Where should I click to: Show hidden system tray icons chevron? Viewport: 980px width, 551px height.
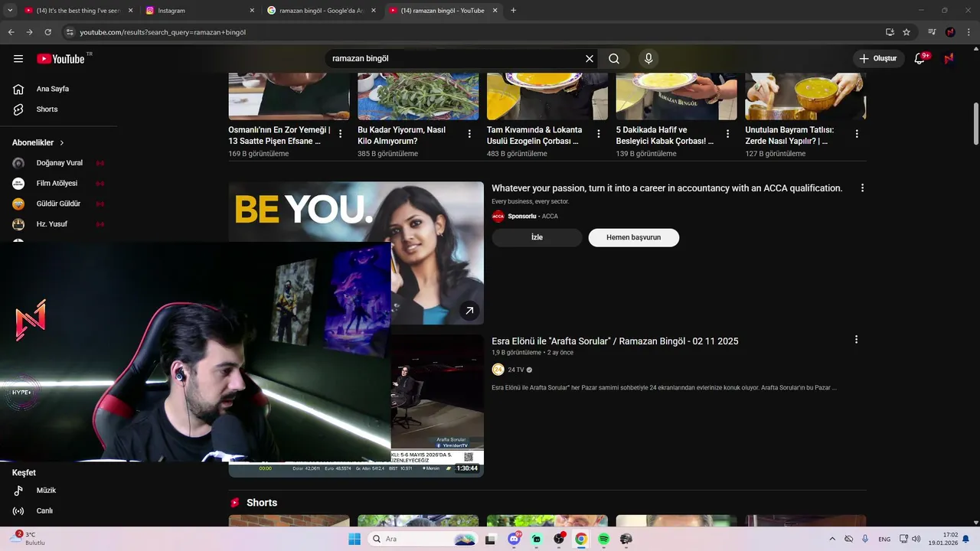(x=832, y=539)
